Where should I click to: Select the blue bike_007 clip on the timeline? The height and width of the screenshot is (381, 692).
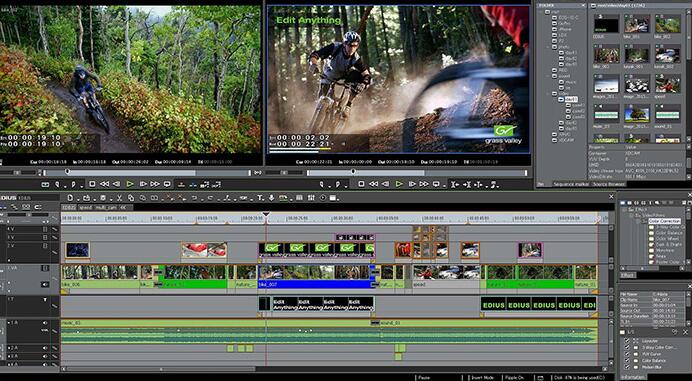(x=316, y=276)
